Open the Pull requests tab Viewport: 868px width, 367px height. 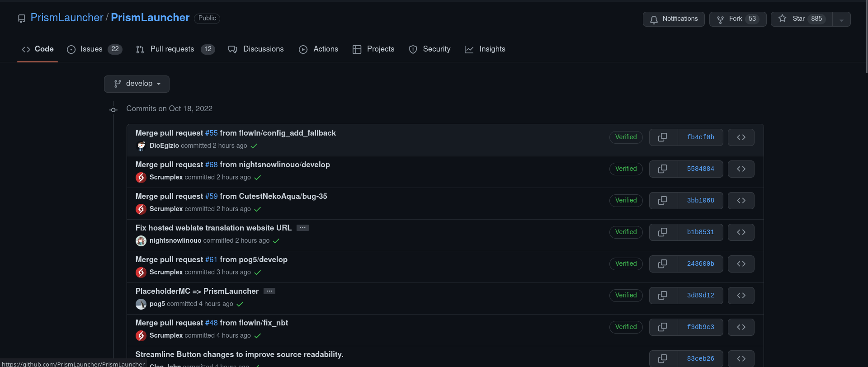pyautogui.click(x=175, y=49)
